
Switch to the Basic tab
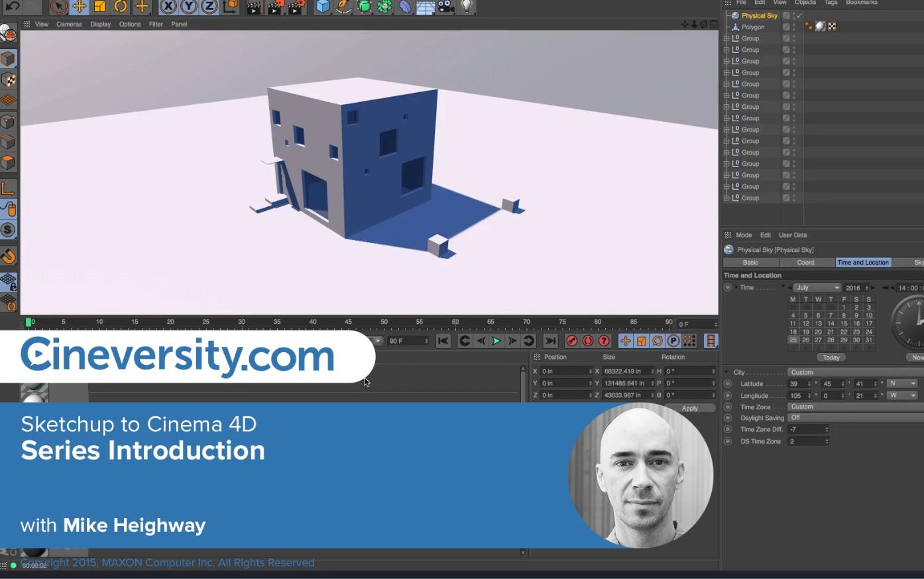(x=750, y=263)
